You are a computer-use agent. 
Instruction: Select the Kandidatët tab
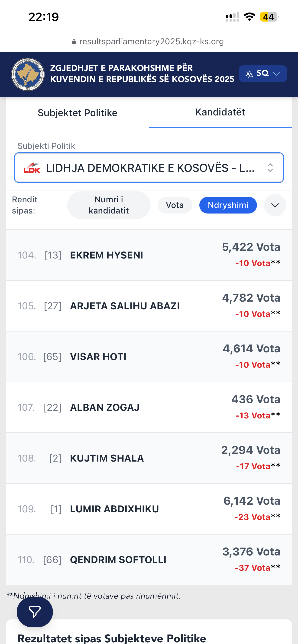click(220, 112)
